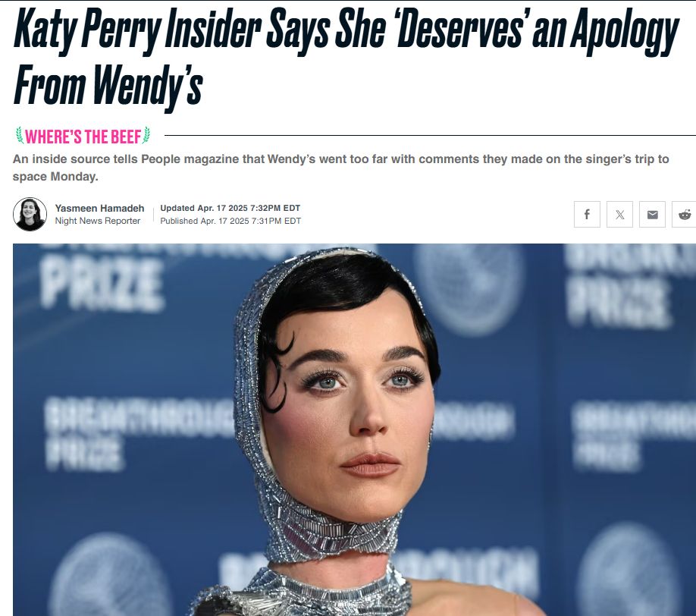Click the article summary about People magazine
The width and height of the screenshot is (696, 616).
click(340, 168)
